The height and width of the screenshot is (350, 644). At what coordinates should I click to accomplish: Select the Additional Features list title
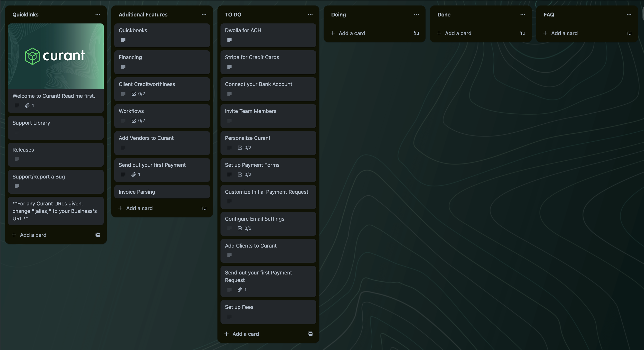143,14
